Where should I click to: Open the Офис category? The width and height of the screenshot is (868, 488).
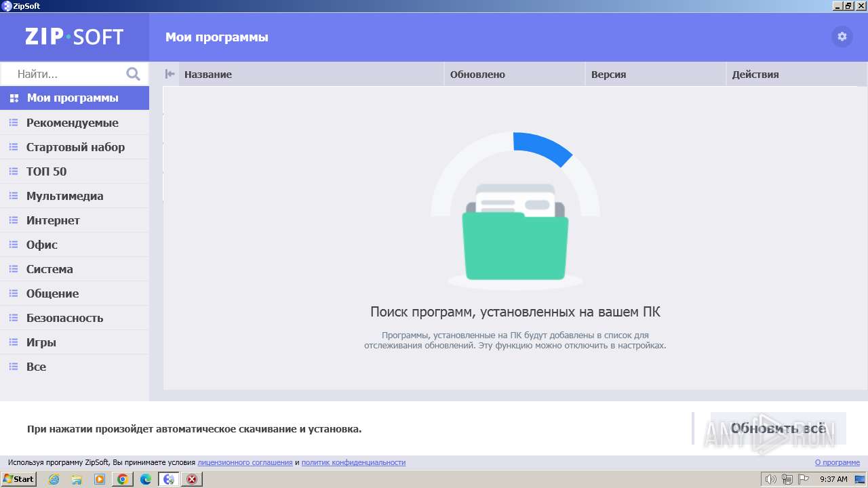[75, 245]
